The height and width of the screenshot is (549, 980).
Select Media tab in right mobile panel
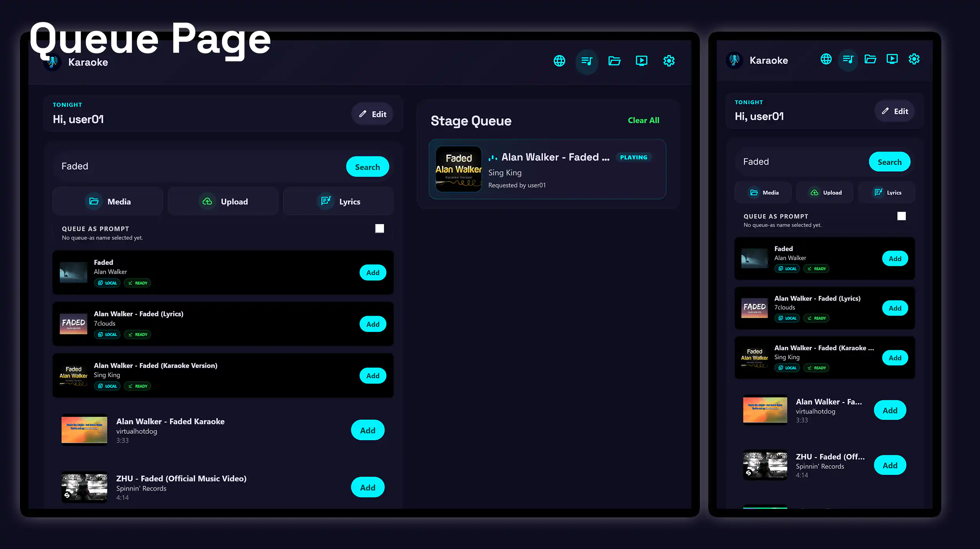(763, 193)
